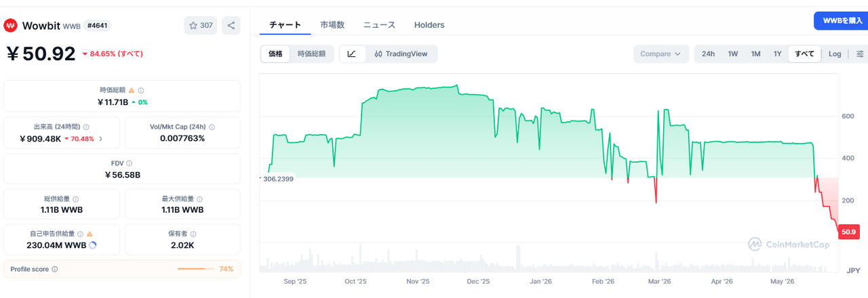The width and height of the screenshot is (868, 298).
Task: Click the WWB ticker symbol text
Action: click(71, 26)
